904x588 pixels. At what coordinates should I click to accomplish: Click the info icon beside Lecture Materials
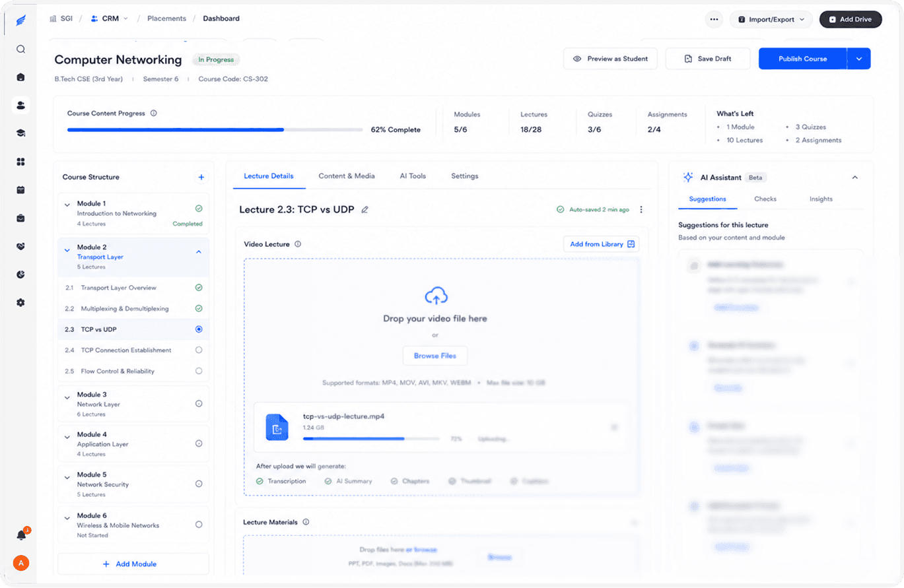[306, 522]
